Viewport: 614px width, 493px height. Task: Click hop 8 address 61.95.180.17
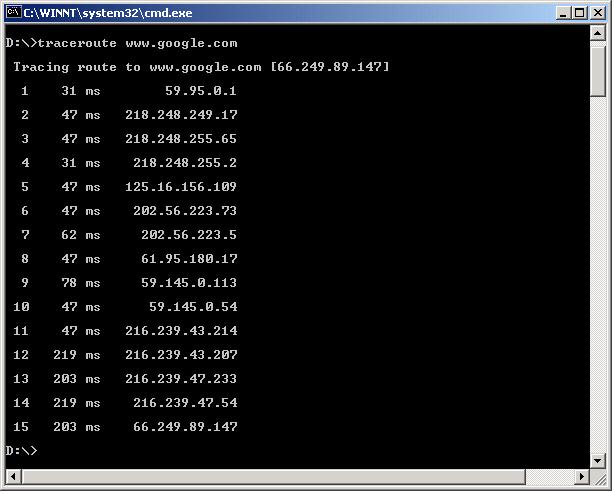point(189,259)
